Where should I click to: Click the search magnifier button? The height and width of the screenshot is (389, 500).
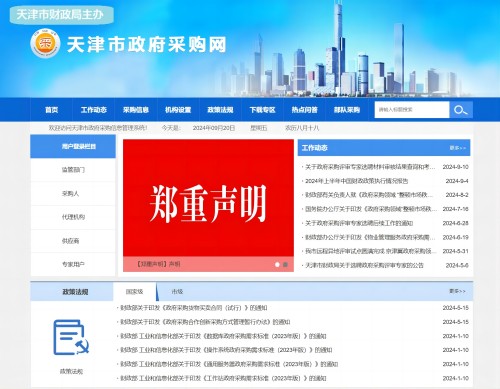pos(461,110)
